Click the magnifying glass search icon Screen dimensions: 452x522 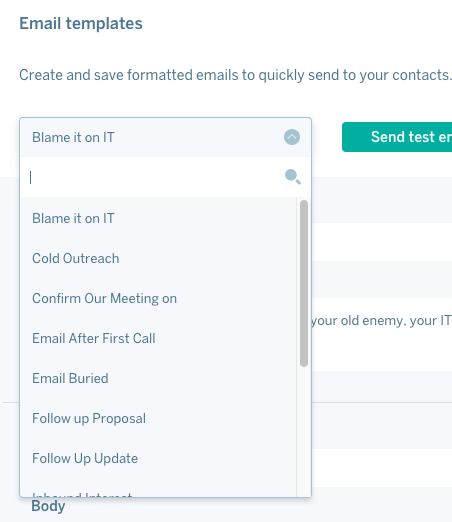pos(293,177)
